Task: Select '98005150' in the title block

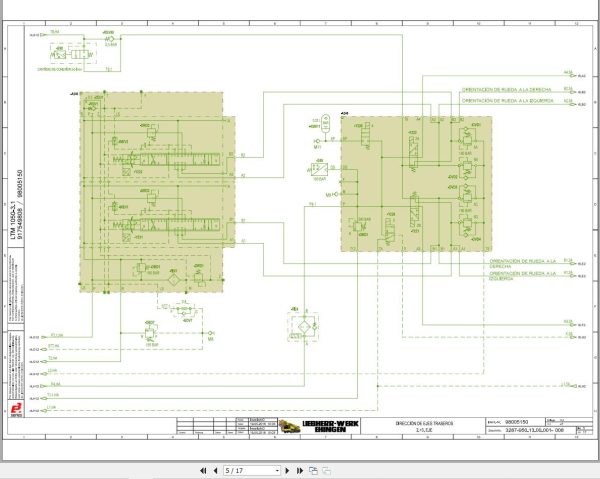Action: pyautogui.click(x=517, y=422)
